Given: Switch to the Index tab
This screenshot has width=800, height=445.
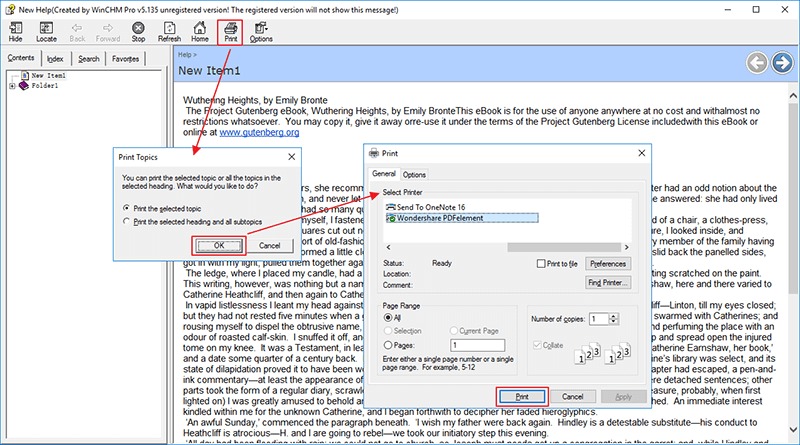Looking at the screenshot, I should pos(55,59).
